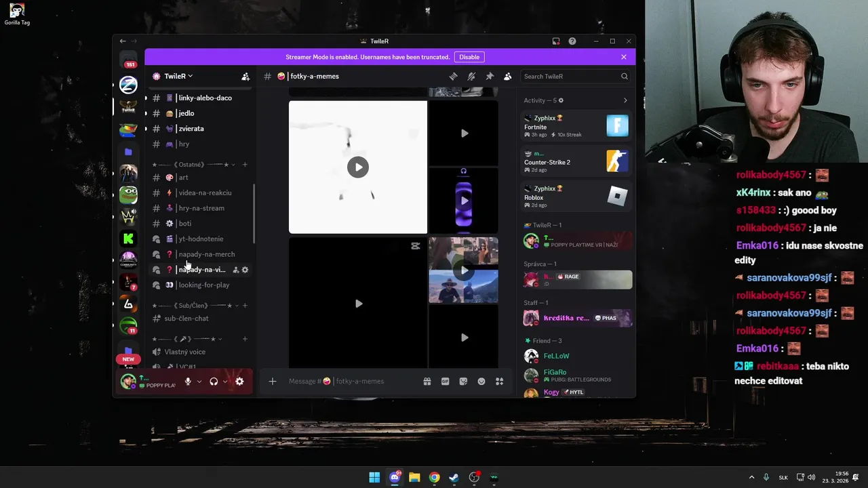This screenshot has height=488, width=868.
Task: Click the Search TwileR field
Action: tap(576, 77)
